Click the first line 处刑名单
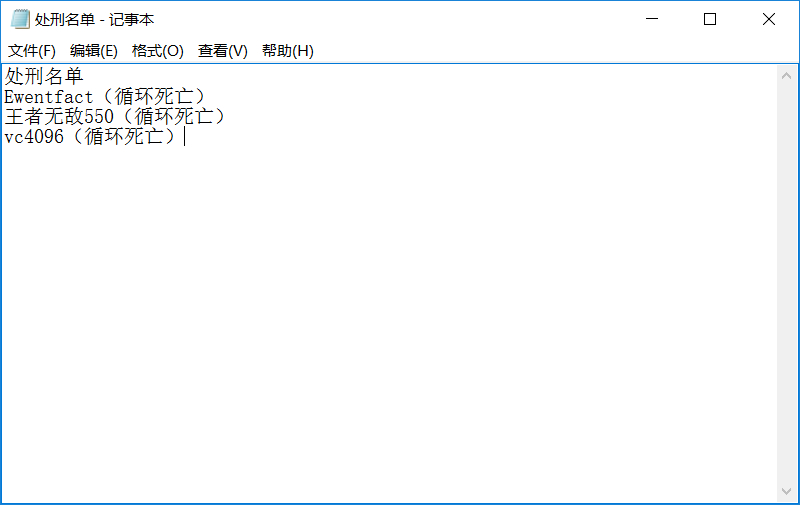Image resolution: width=800 pixels, height=505 pixels. 44,77
